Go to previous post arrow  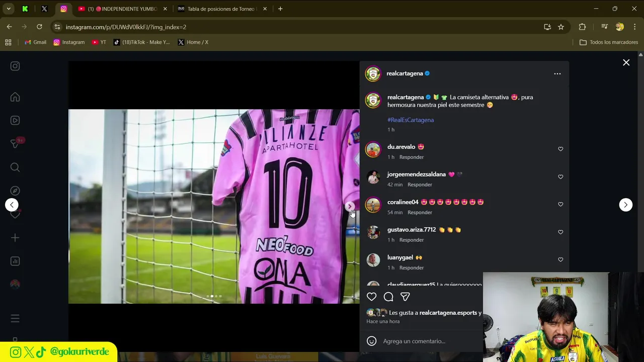tap(12, 205)
